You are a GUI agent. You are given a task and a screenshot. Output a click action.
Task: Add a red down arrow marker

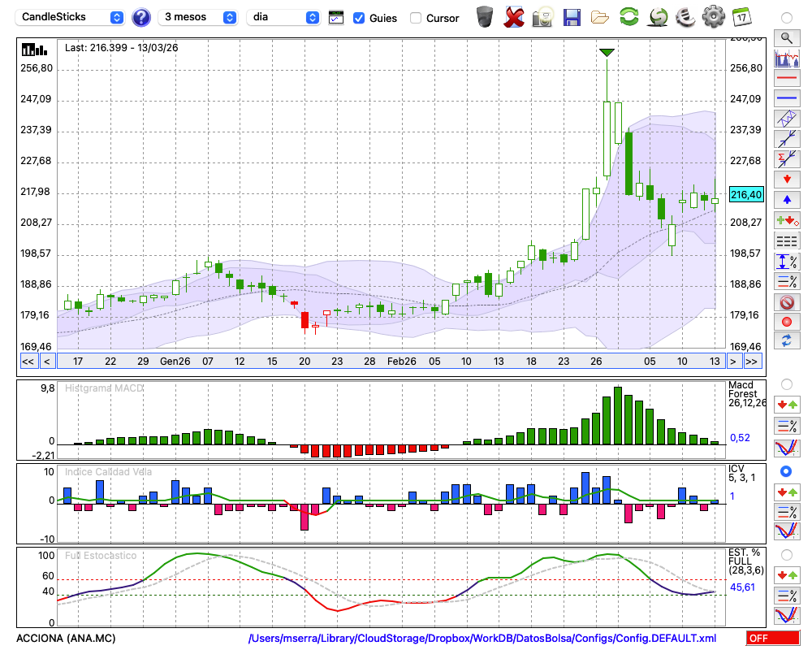click(786, 178)
